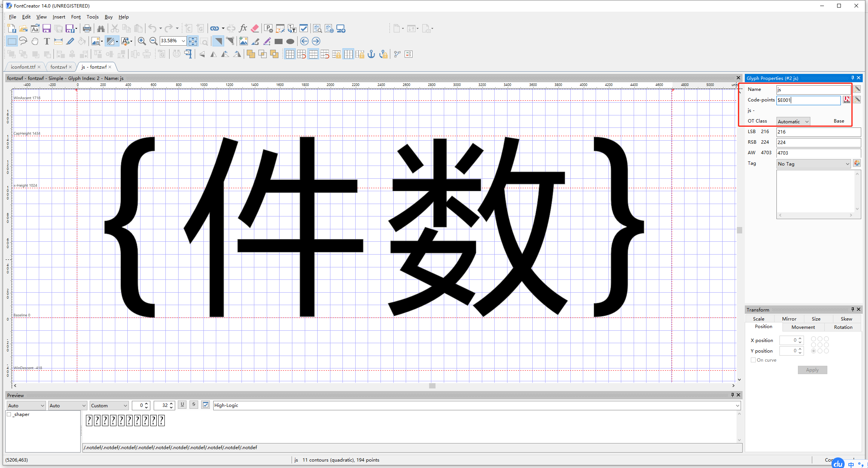868x468 pixels.
Task: Click the Find binoculars icon
Action: pyautogui.click(x=101, y=29)
